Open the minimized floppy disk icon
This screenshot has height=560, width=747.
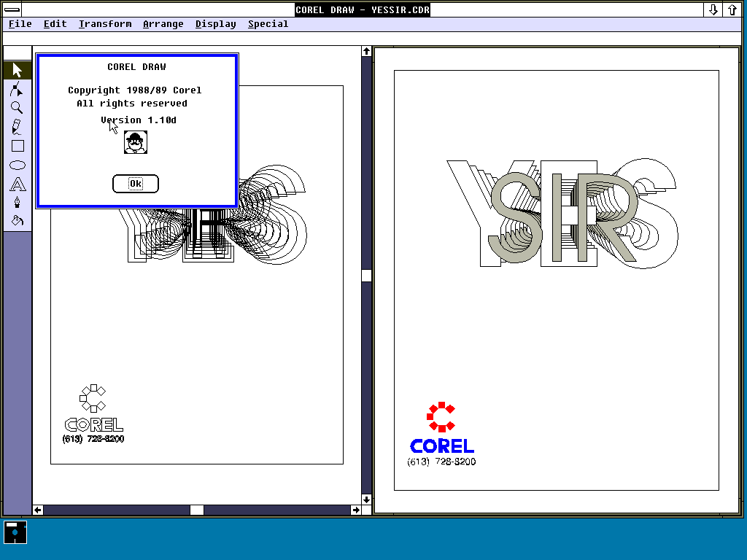coord(15,532)
